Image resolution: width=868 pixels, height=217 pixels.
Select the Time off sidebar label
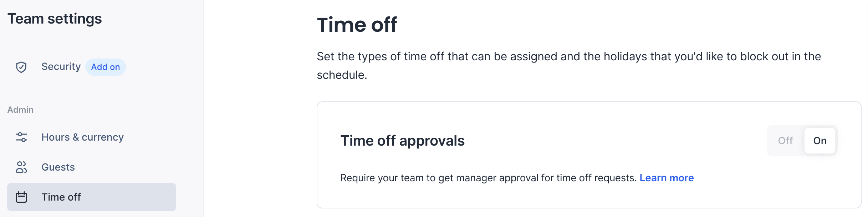[x=61, y=197]
